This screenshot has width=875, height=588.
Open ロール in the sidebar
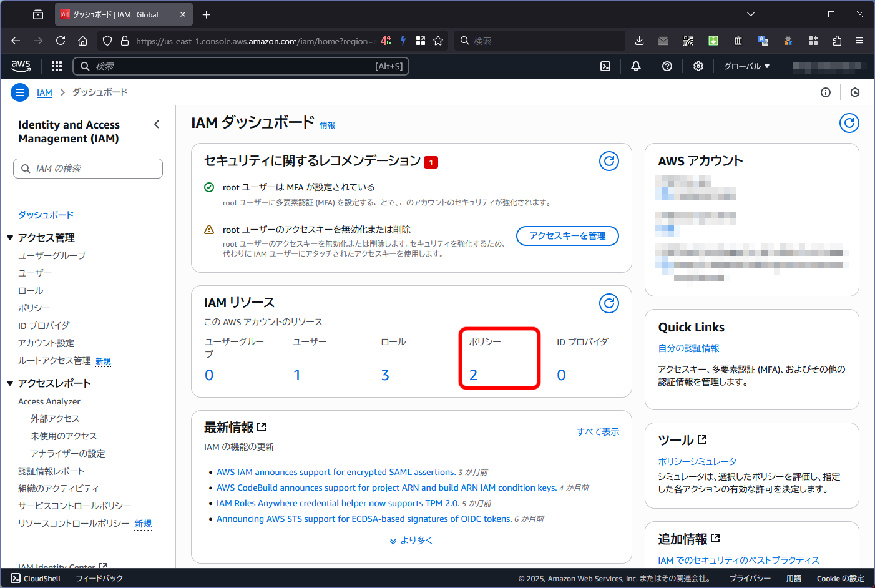point(31,290)
